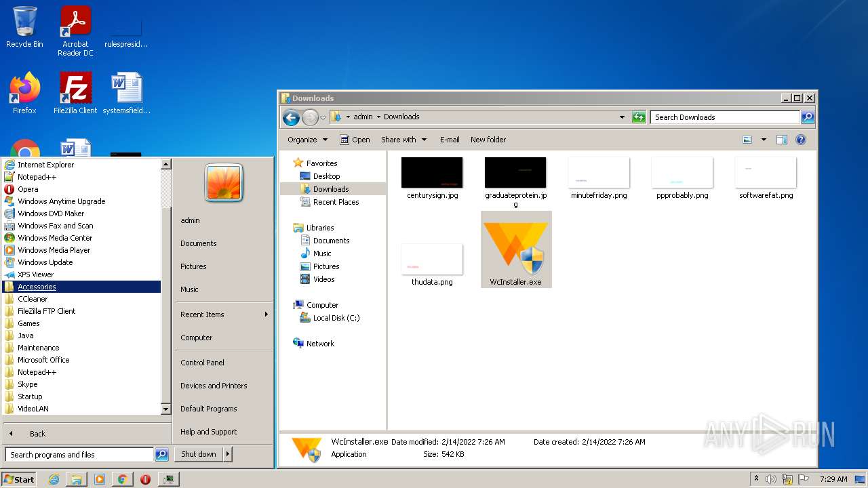
Task: Launch Opera from the Start menu programs
Action: point(81,189)
